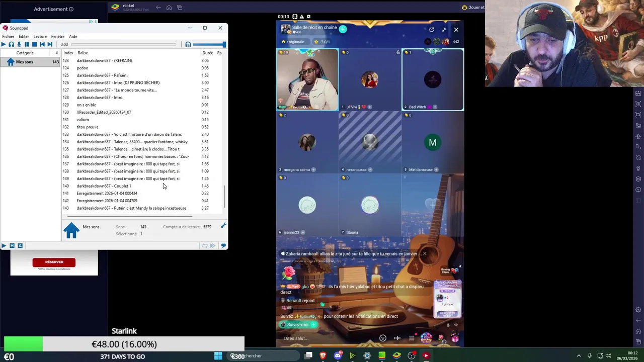The width and height of the screenshot is (644, 362).
Task: Open morgana salma seat avatar
Action: pos(307,142)
